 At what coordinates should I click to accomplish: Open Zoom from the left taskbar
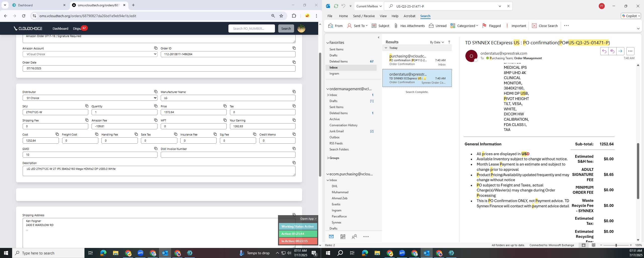click(x=140, y=253)
